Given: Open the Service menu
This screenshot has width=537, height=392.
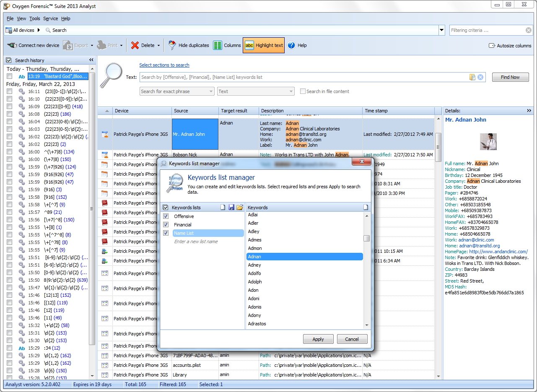Looking at the screenshot, I should tap(51, 18).
